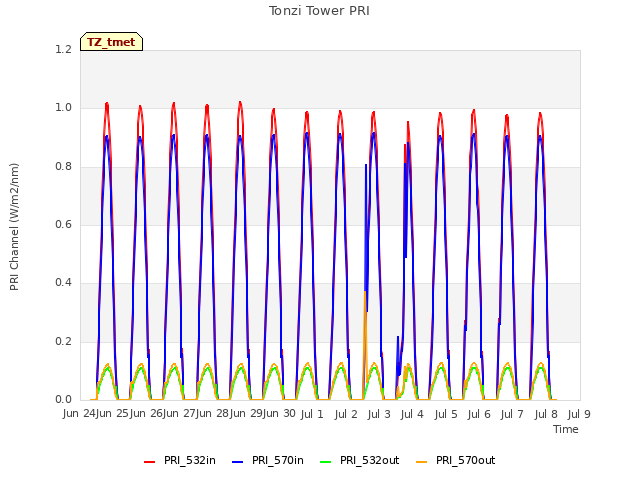The width and height of the screenshot is (640, 480).
Task: Click the 0.4 y-axis tick label
Action: (63, 283)
